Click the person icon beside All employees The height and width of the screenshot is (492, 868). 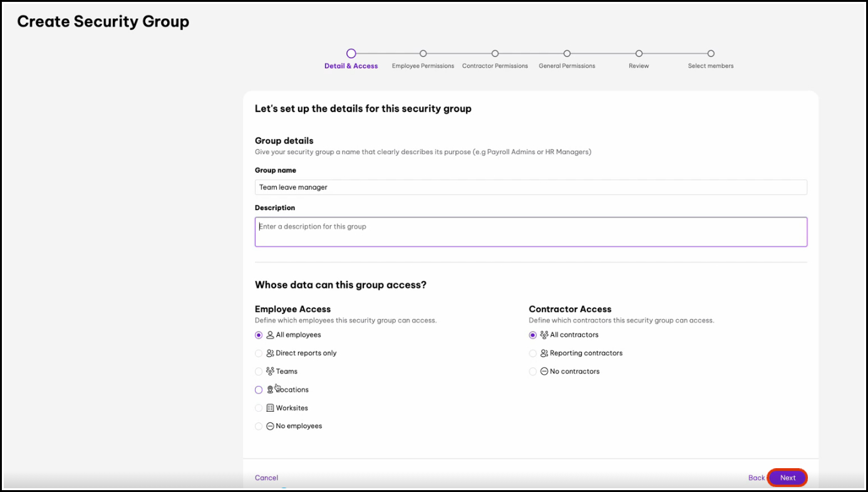pos(271,335)
